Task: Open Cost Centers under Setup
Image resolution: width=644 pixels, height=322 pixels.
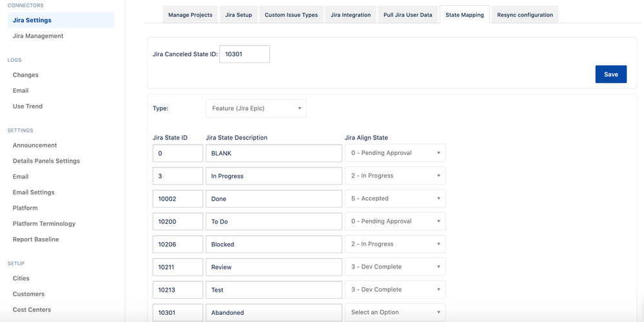Action: point(32,310)
